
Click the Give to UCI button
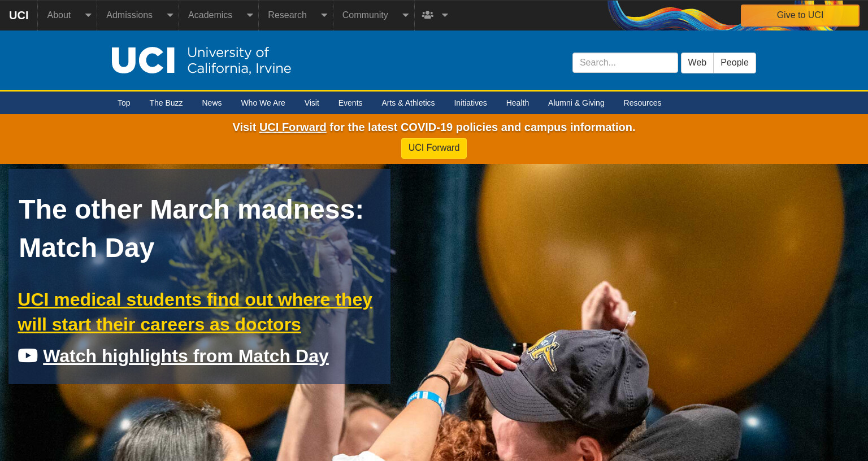click(x=800, y=15)
